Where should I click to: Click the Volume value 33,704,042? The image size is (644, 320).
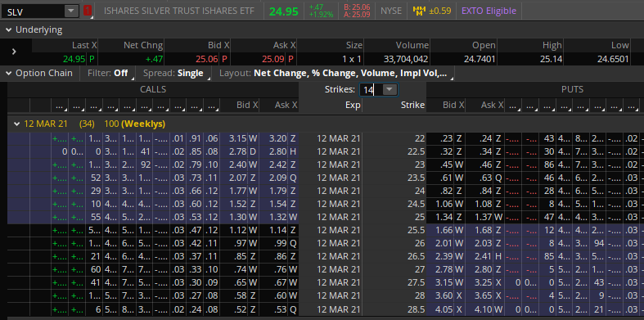[x=406, y=59]
